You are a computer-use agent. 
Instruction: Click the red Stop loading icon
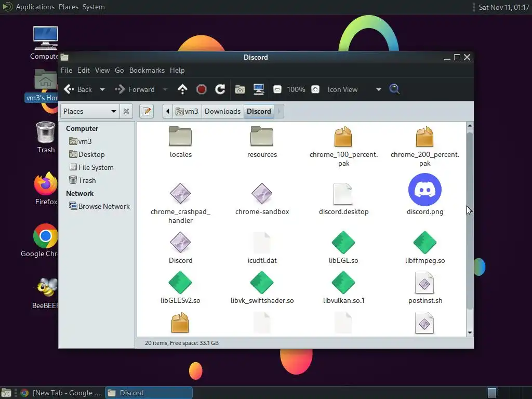pos(202,89)
